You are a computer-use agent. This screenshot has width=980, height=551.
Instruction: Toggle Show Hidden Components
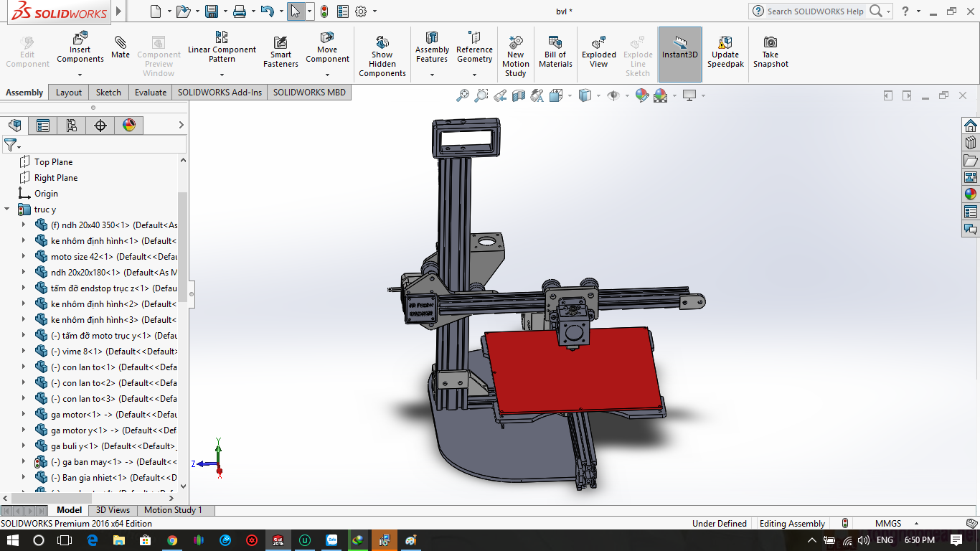382,55
